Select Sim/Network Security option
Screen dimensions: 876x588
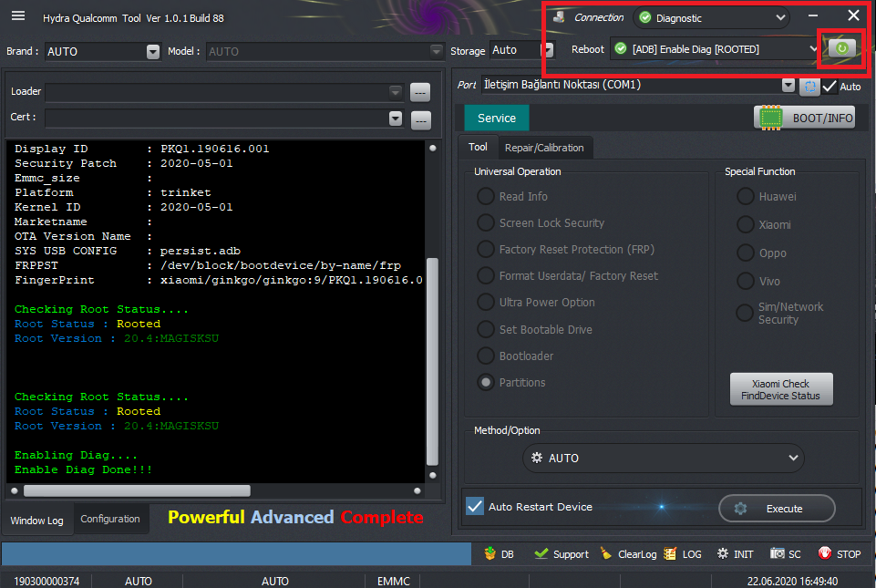pos(745,313)
